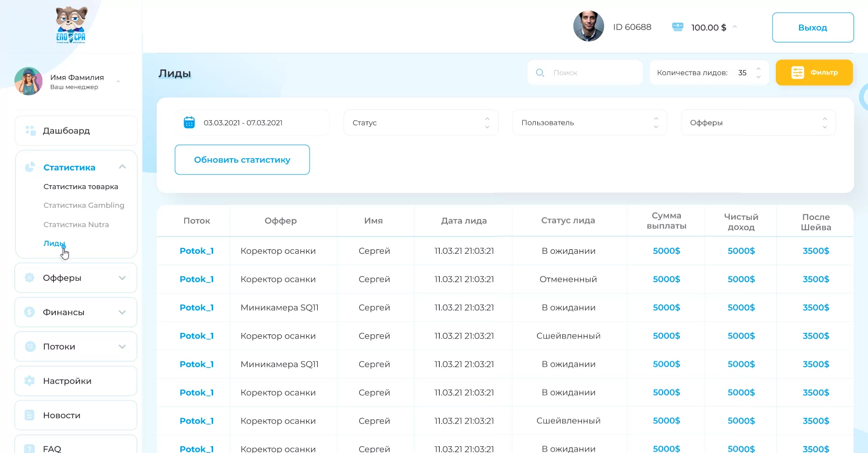The height and width of the screenshot is (453, 868).
Task: Expand the Потоки sidebar section
Action: click(x=122, y=346)
